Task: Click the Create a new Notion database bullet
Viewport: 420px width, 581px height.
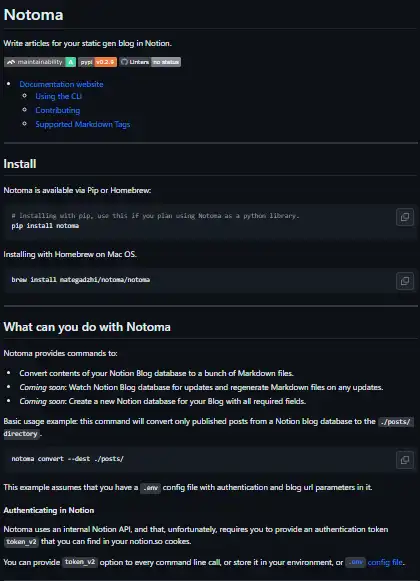Action: 162,401
